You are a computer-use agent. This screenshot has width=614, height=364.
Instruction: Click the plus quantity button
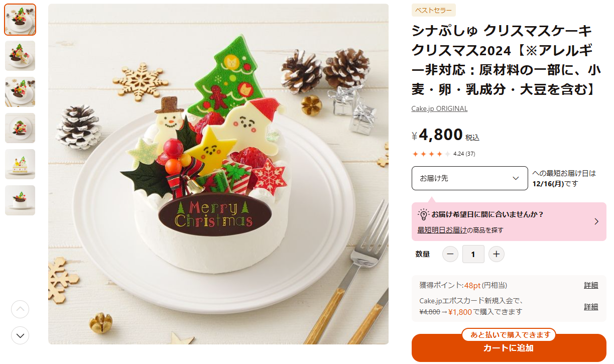(x=496, y=254)
